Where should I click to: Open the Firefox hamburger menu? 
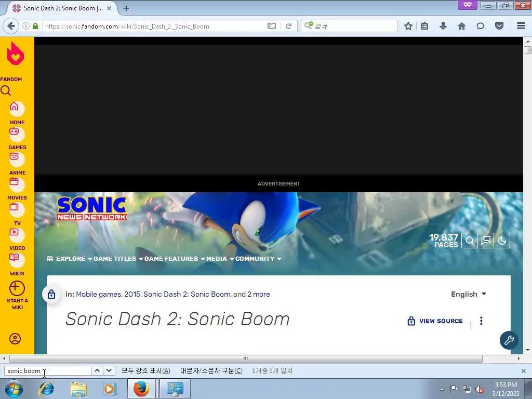point(521,26)
